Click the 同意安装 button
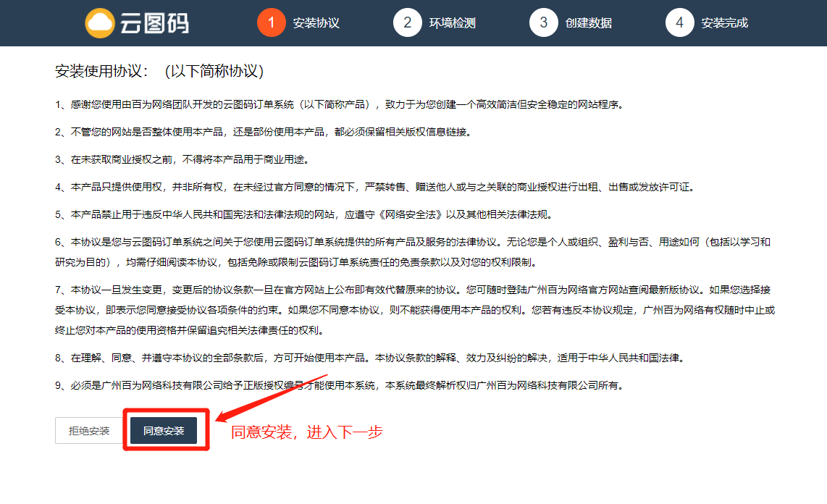The width and height of the screenshot is (827, 504). point(164,431)
